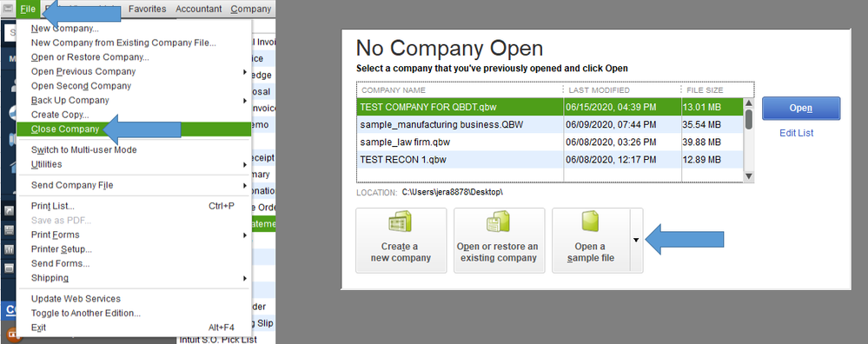Select TEST COMPANY FOR QBDT.qbw row
Viewport: 868px width, 344px height.
[549, 107]
